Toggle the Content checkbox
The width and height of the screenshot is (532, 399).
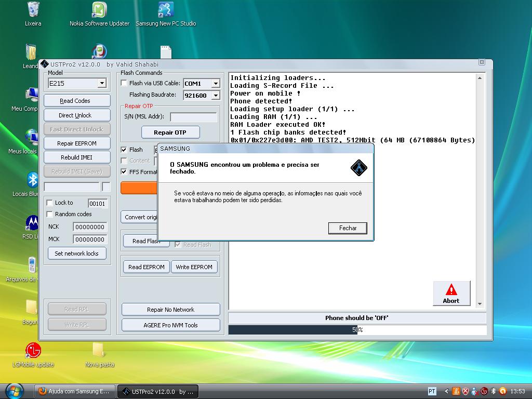pos(124,161)
